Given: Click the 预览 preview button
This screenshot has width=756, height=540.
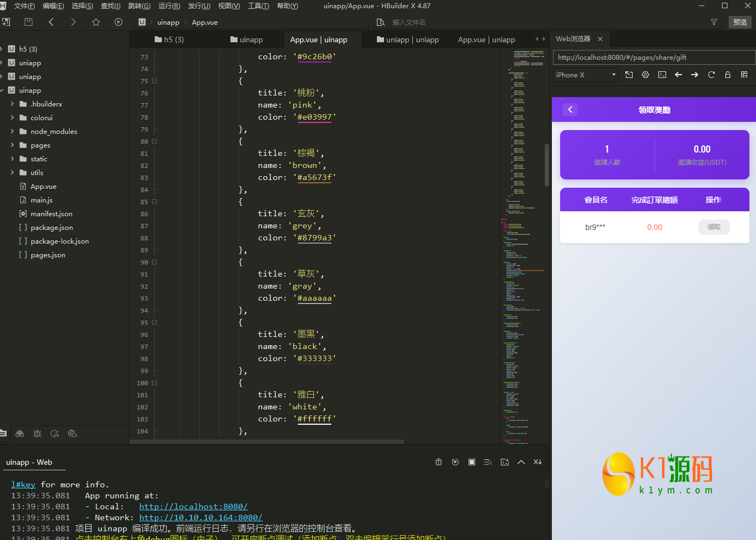Looking at the screenshot, I should (x=740, y=22).
